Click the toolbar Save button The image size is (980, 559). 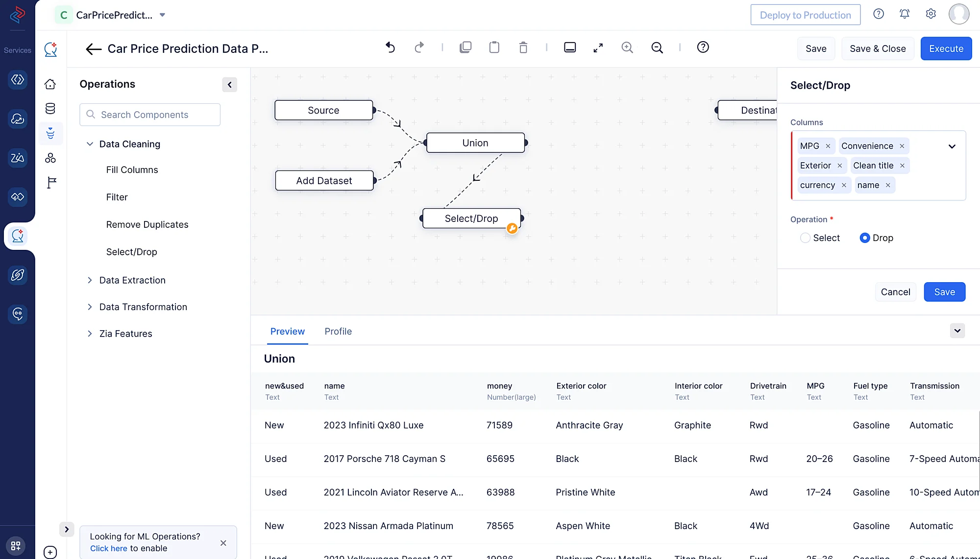click(816, 49)
